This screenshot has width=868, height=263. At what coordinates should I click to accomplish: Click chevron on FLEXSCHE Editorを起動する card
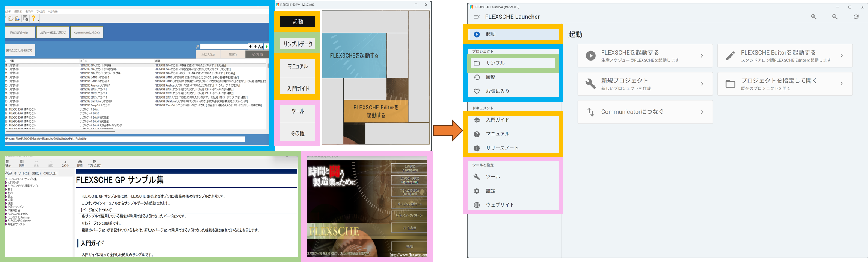[842, 56]
